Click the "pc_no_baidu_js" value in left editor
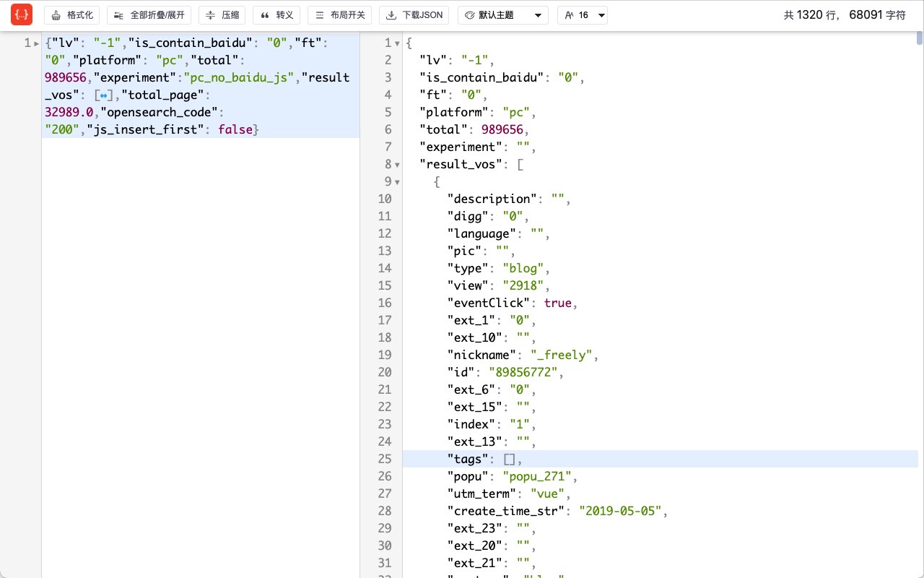This screenshot has height=578, width=924. [x=239, y=77]
